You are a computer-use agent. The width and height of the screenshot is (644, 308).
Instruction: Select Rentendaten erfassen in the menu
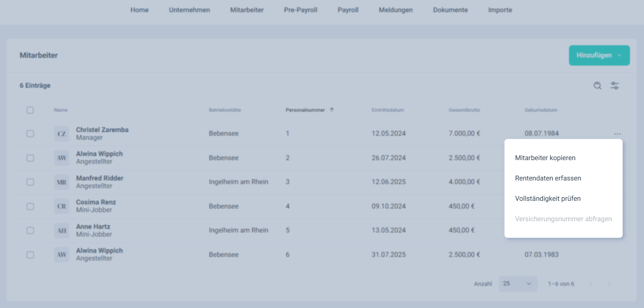pyautogui.click(x=548, y=178)
